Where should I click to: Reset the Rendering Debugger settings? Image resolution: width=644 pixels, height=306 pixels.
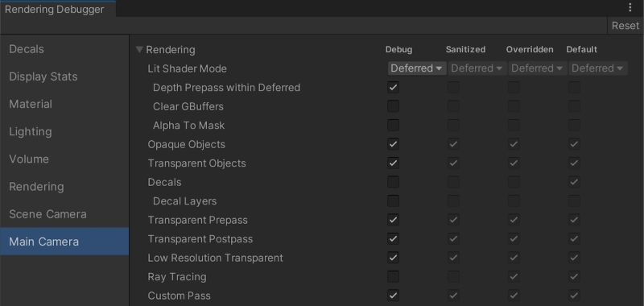[x=625, y=26]
